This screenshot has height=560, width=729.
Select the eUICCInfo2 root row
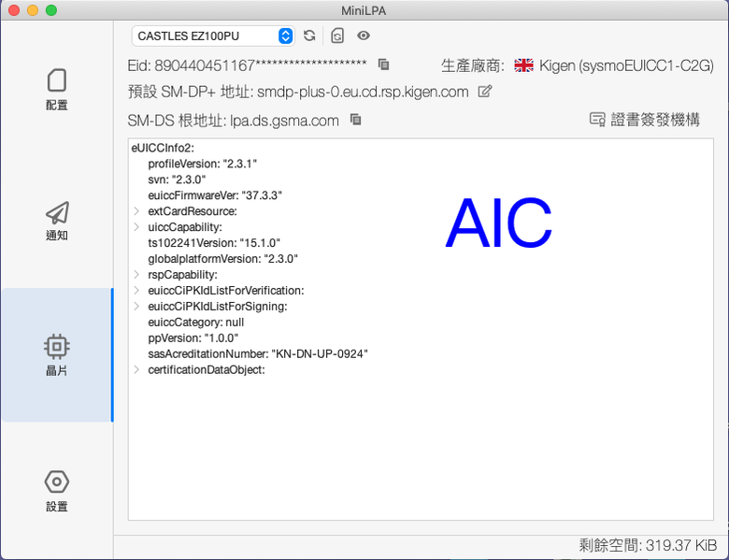(x=163, y=148)
